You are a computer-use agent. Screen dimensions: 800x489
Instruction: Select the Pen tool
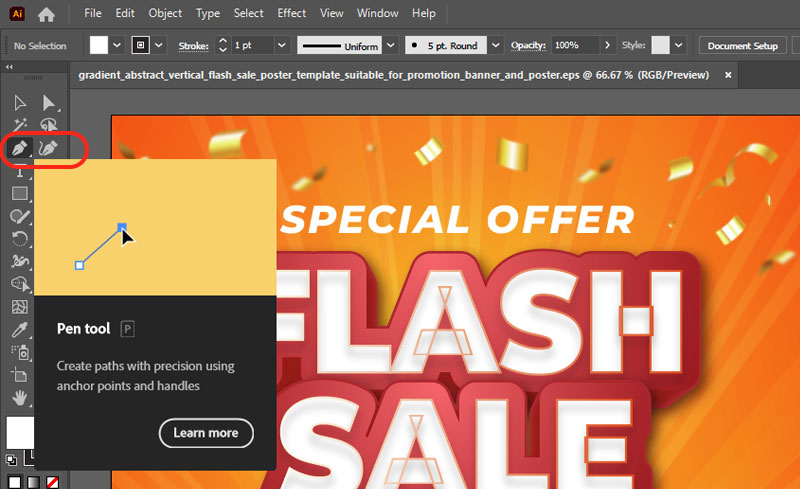pos(19,149)
